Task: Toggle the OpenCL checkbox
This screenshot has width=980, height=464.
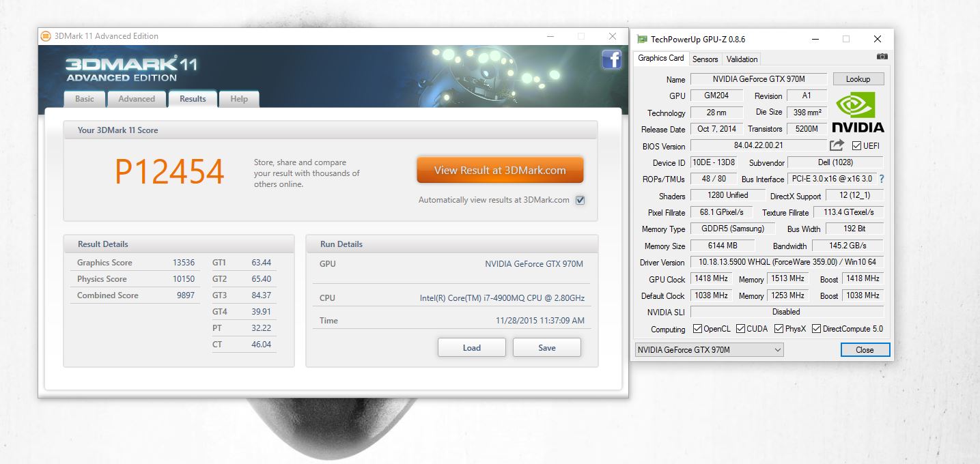Action: click(697, 329)
